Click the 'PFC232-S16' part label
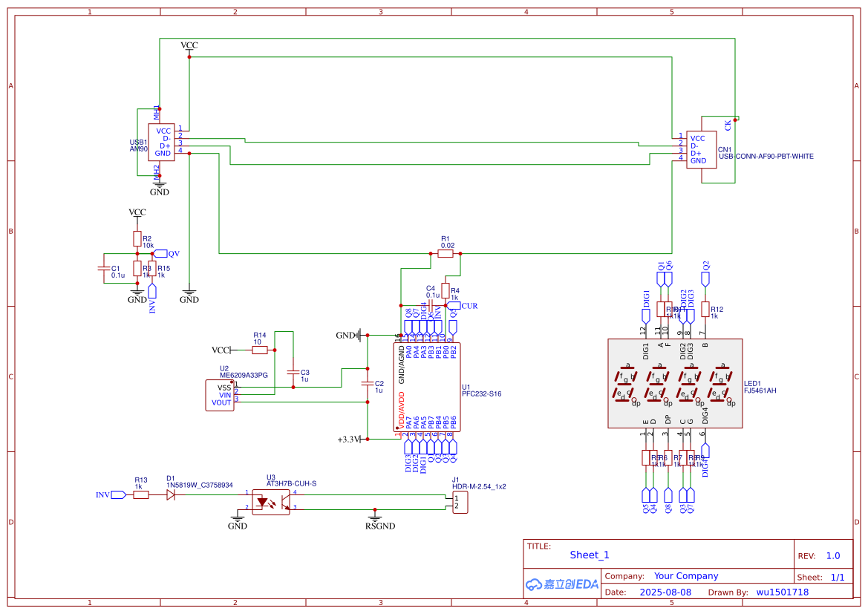The height and width of the screenshot is (614, 868). point(482,394)
